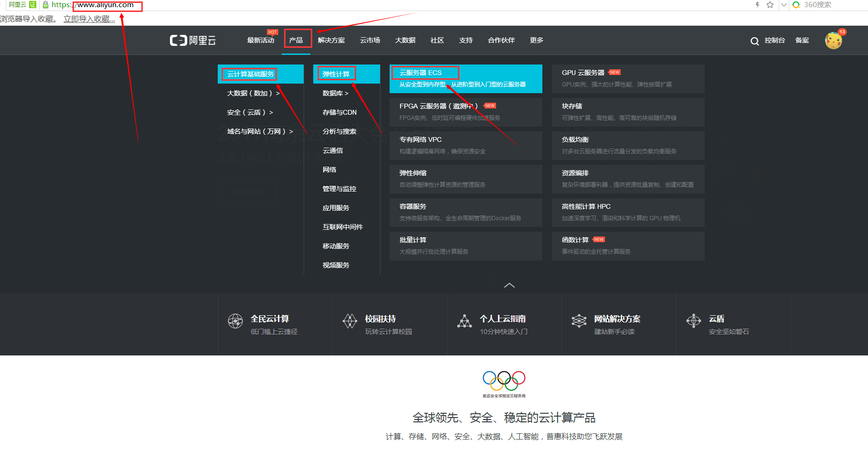868x451 pixels.
Task: Click 立即导入收藏 link
Action: (89, 19)
